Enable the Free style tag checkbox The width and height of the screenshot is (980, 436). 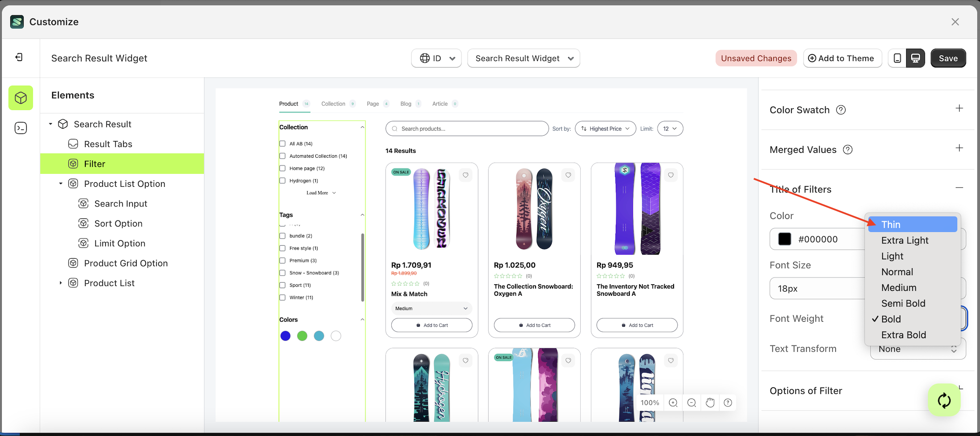(x=282, y=248)
